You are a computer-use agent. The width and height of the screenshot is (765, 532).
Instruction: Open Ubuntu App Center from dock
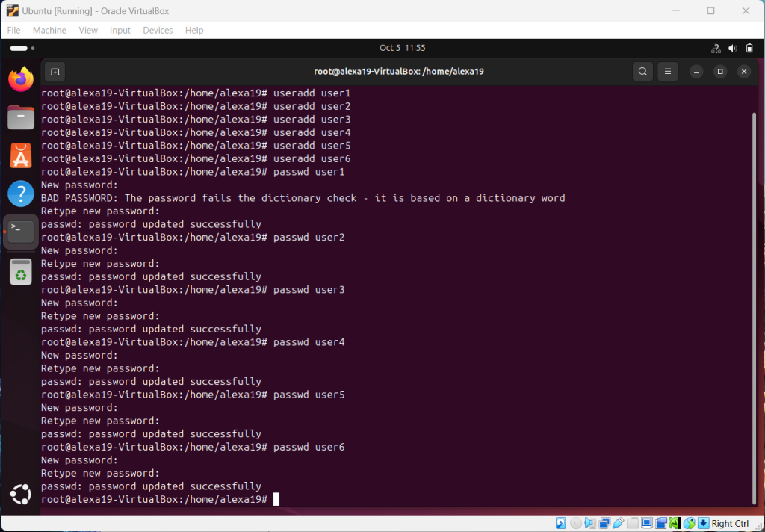[21, 155]
